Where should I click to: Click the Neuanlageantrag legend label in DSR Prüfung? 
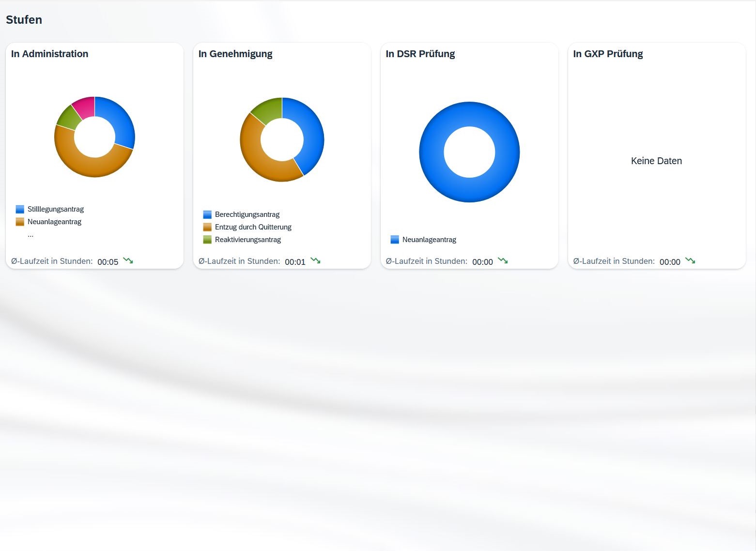(x=429, y=240)
